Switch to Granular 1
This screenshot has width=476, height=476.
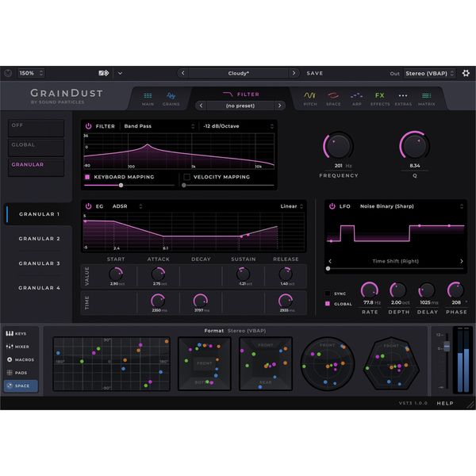pos(39,214)
